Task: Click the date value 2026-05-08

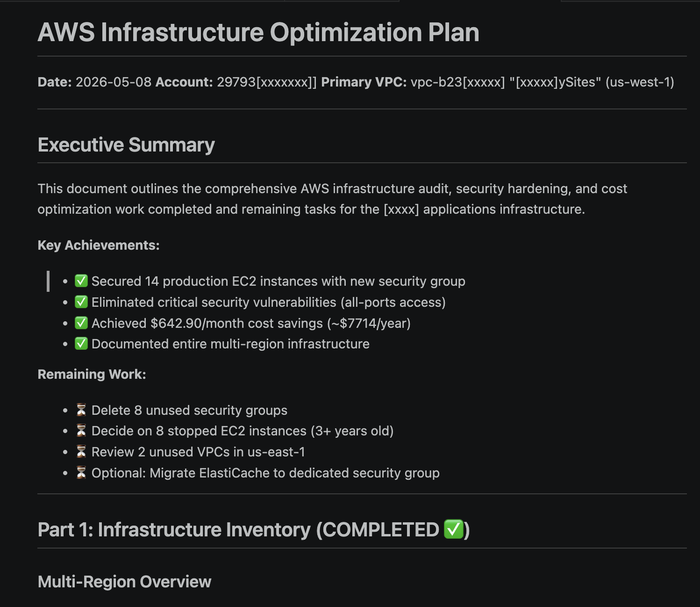Action: (114, 82)
